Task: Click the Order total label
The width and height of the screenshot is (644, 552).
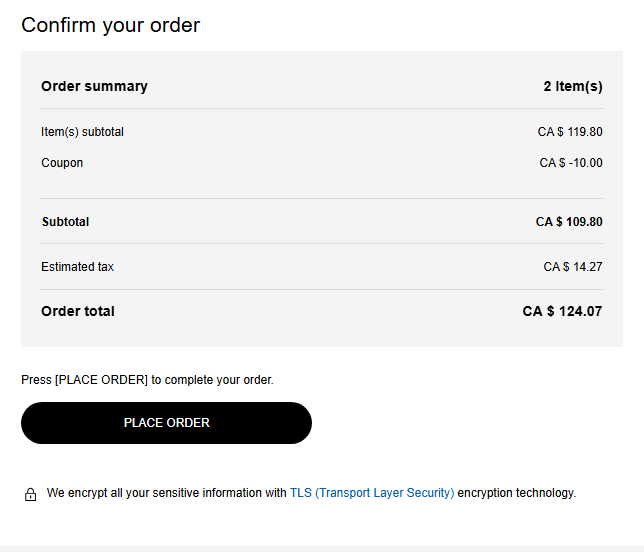Action: point(78,312)
